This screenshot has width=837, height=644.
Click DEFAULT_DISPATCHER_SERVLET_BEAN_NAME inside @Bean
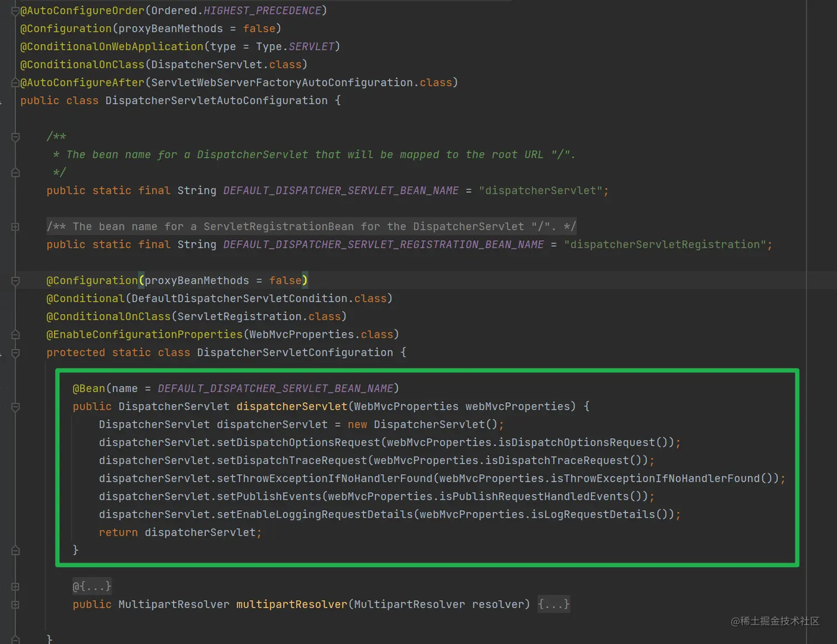point(276,388)
